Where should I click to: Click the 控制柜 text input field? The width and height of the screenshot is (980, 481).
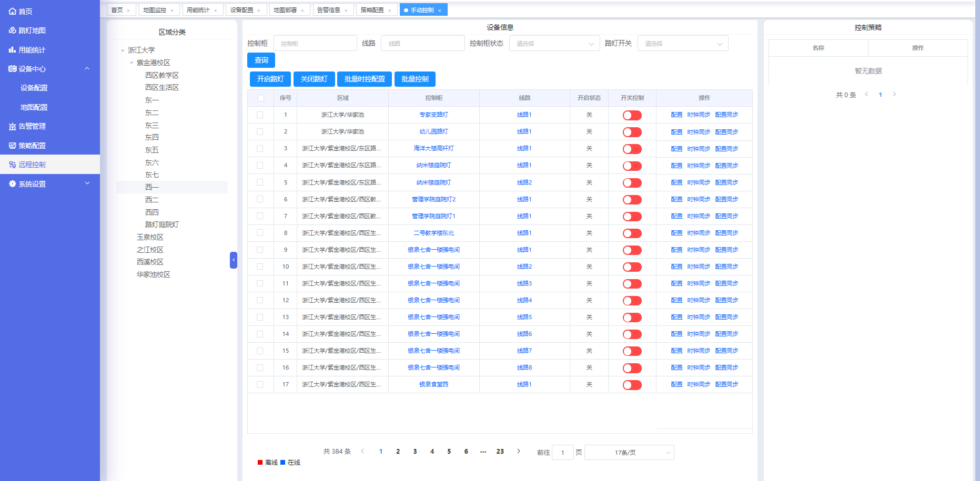pos(315,44)
